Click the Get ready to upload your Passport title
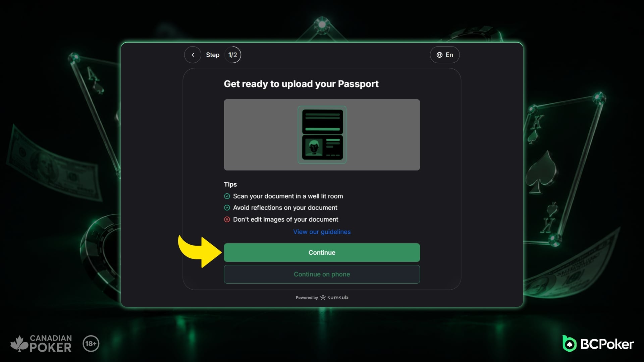Viewport: 644px width, 362px height. [301, 84]
